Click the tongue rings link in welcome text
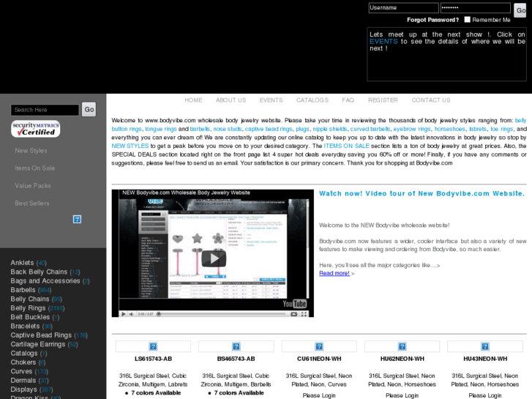Image resolution: width=532 pixels, height=399 pixels. (161, 129)
